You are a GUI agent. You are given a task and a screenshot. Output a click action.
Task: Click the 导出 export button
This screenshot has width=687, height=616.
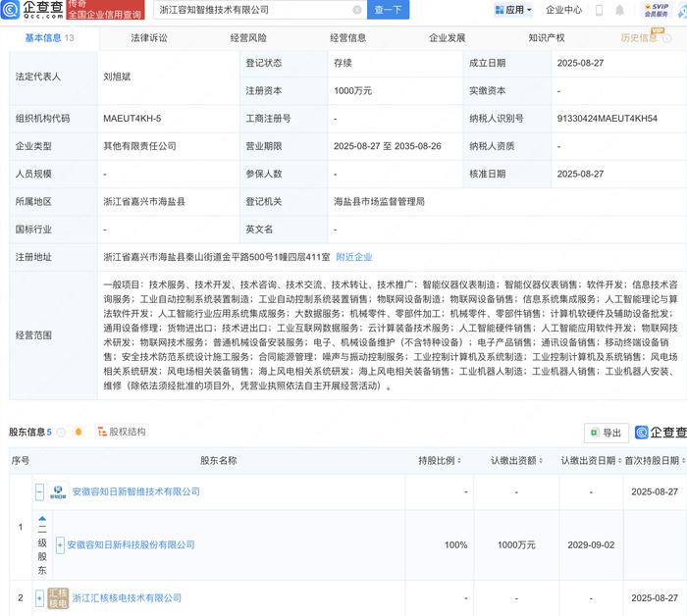coord(607,433)
